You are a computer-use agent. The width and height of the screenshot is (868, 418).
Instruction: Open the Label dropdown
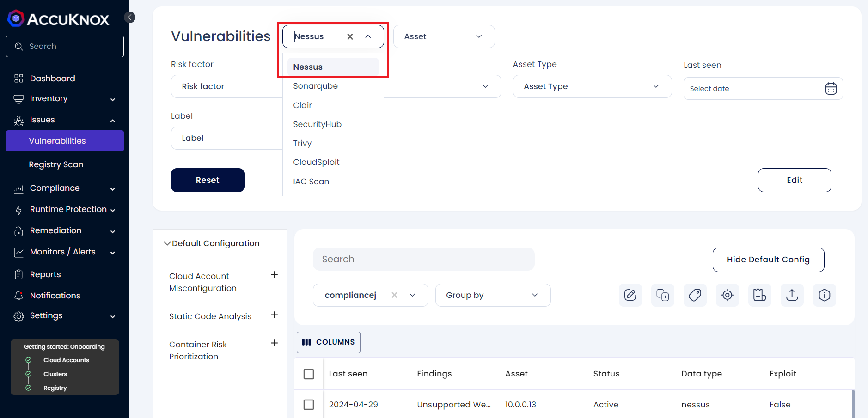pos(226,138)
